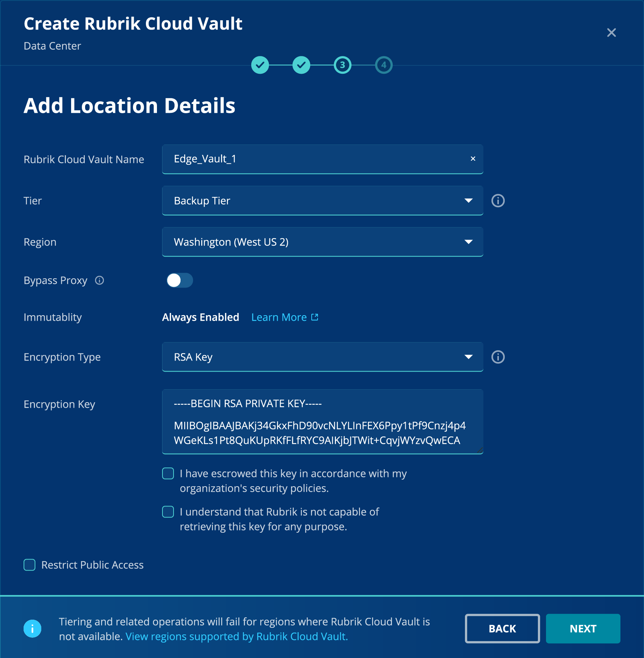
Task: Select step 3 indicator in the progress bar
Action: [x=343, y=65]
